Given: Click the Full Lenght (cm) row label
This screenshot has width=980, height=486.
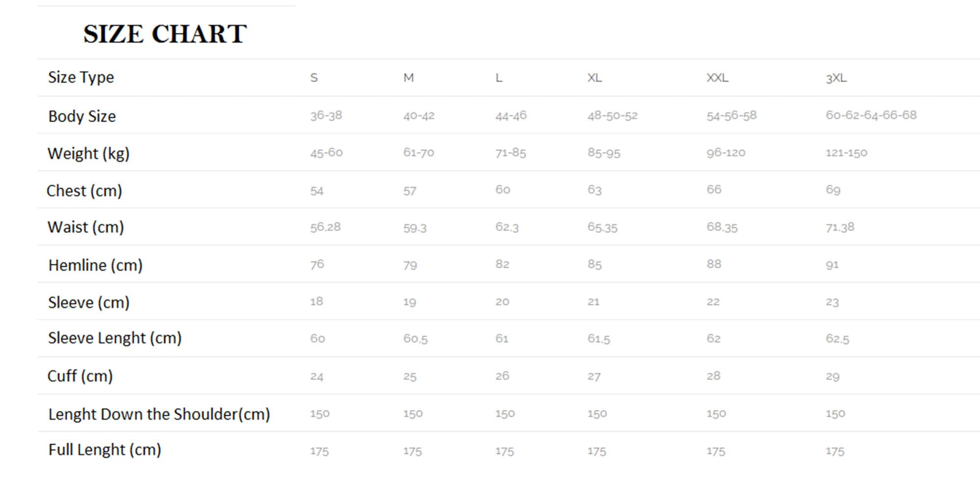Looking at the screenshot, I should pos(104,450).
